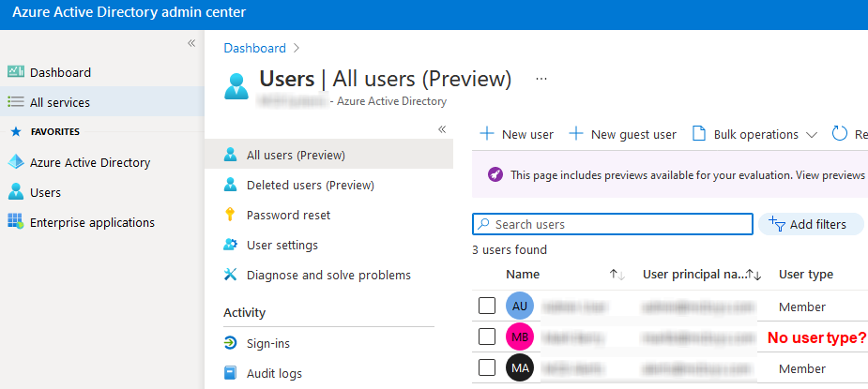Click the Dashboard chart icon in sidebar
The image size is (868, 389).
tap(16, 72)
